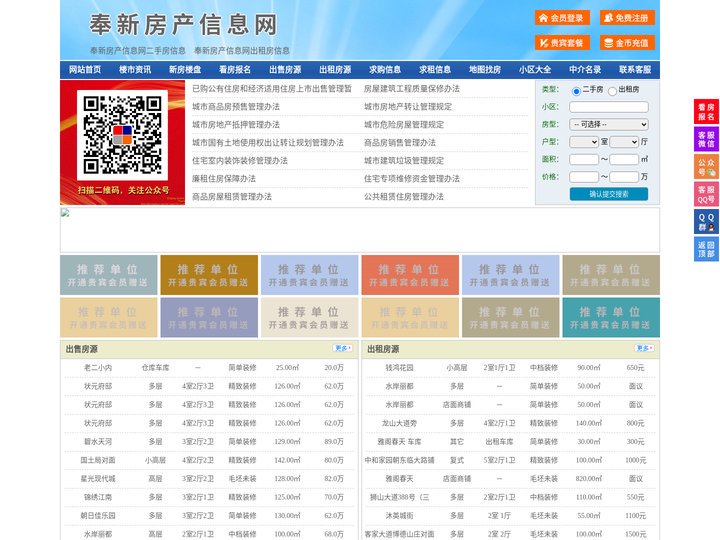The height and width of the screenshot is (540, 720).
Task: Click the red-orange 推荐单位 tile
Action: (x=410, y=275)
